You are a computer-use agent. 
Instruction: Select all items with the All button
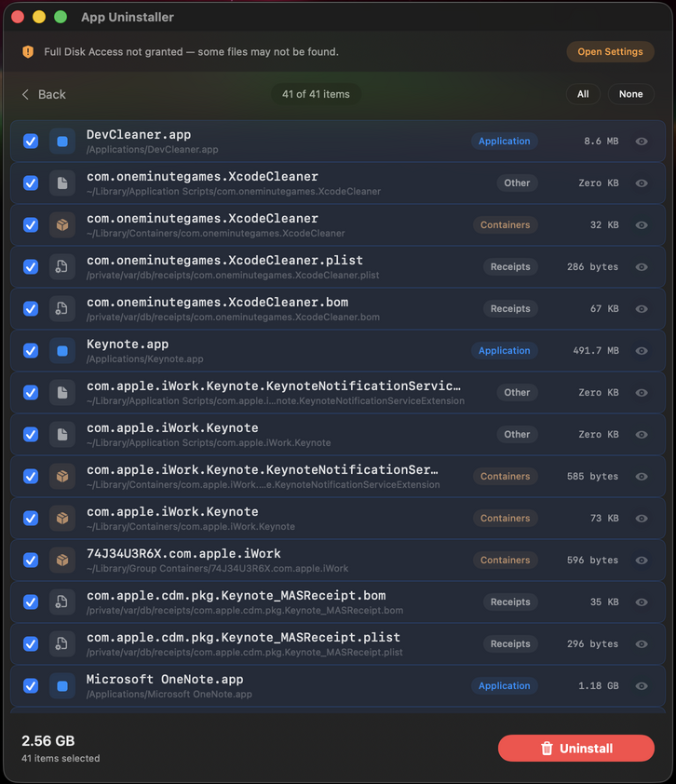(583, 94)
